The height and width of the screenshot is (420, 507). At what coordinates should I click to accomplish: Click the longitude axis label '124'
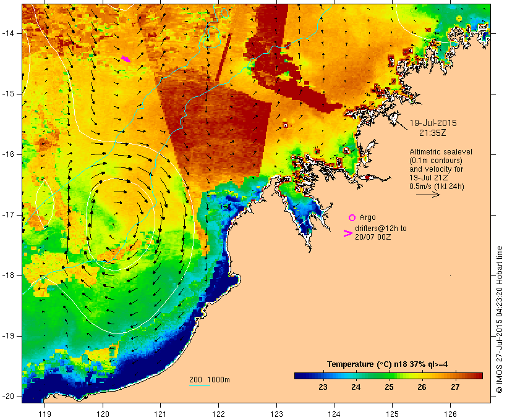pos(334,414)
